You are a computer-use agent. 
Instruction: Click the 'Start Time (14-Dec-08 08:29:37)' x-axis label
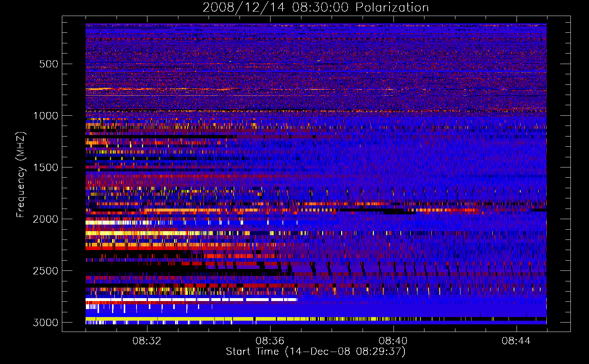click(316, 352)
